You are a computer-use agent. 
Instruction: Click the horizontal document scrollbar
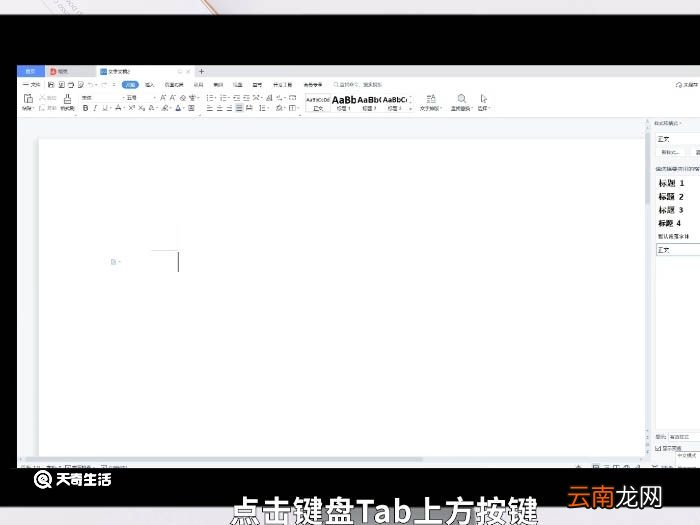223,459
